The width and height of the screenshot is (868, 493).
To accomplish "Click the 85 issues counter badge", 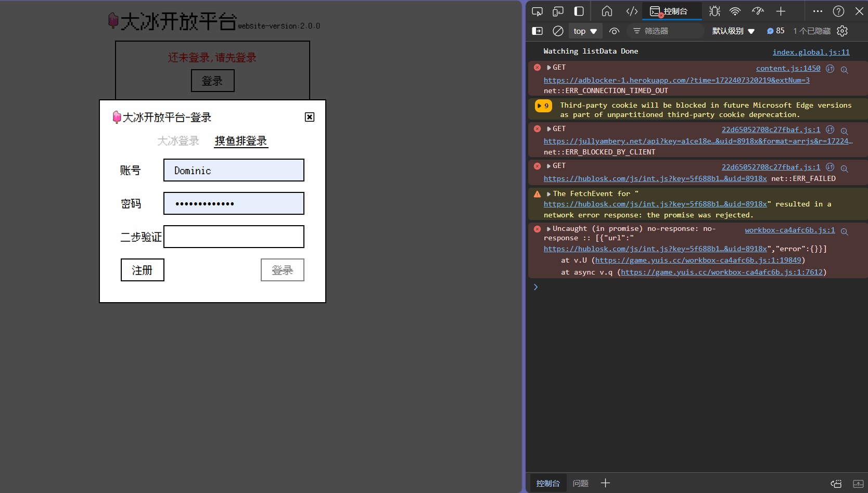I will point(775,31).
